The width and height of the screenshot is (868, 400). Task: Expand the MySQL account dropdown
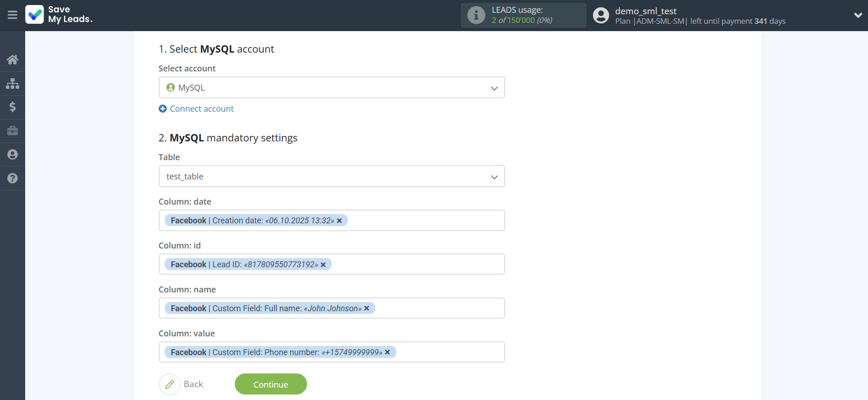(494, 88)
